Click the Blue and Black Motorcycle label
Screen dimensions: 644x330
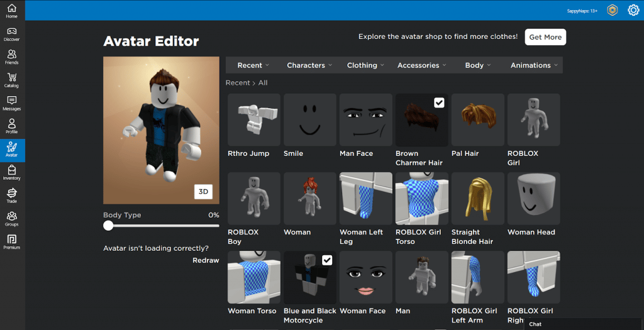(309, 316)
